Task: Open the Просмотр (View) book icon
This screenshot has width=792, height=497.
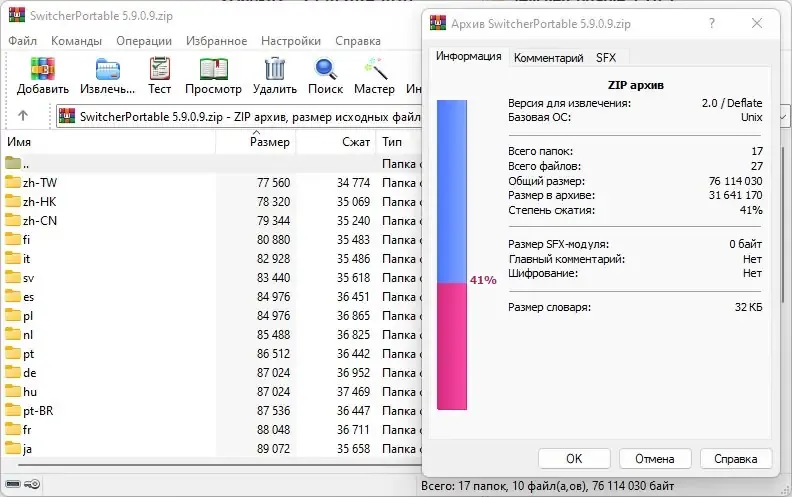Action: pos(213,69)
